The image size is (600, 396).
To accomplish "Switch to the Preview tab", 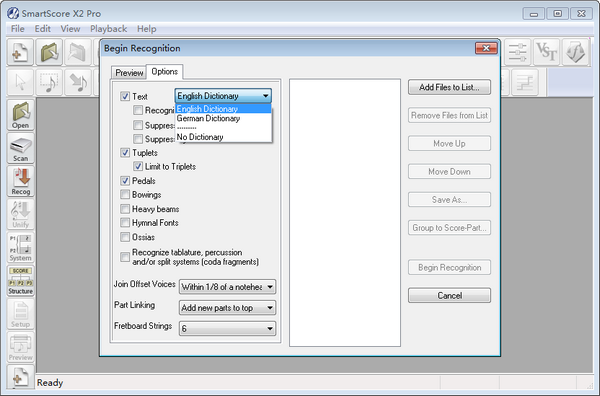I will [129, 73].
